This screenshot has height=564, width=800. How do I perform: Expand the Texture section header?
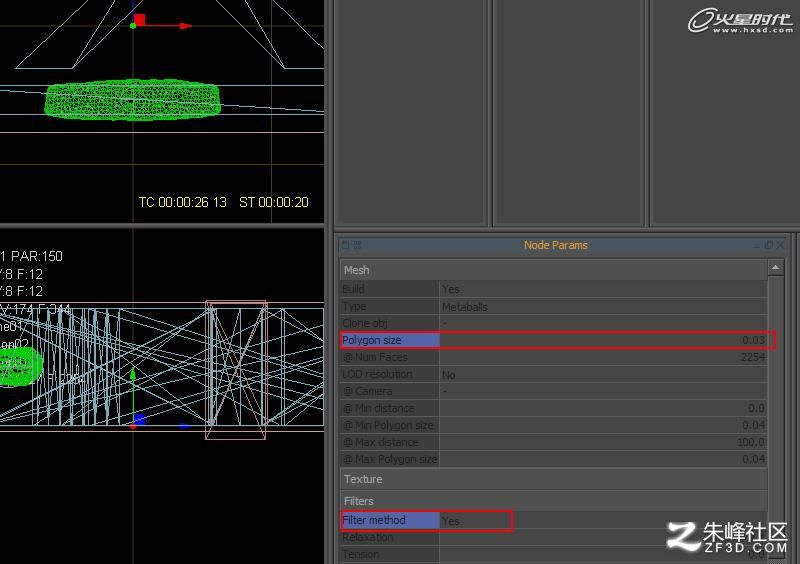pos(553,479)
